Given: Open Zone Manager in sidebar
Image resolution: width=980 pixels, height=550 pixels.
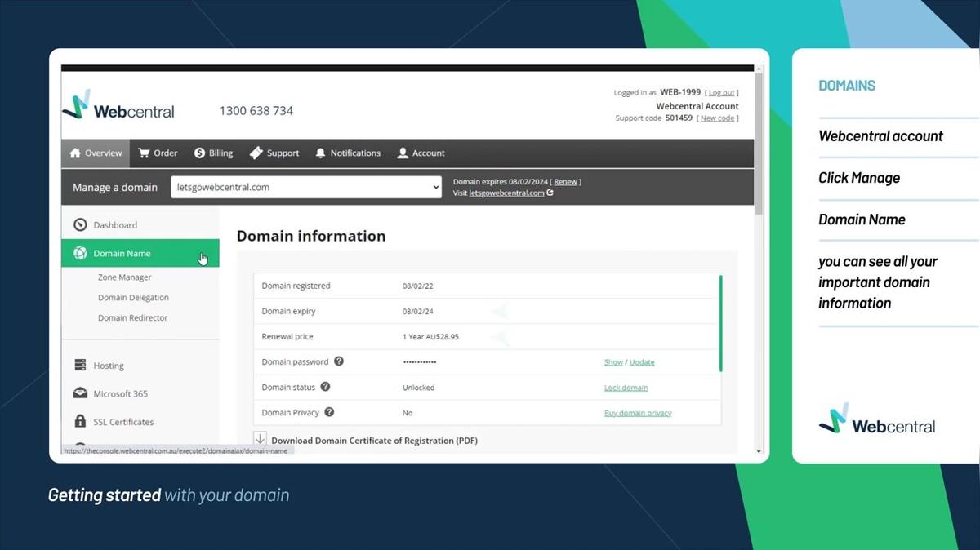Looking at the screenshot, I should point(125,277).
